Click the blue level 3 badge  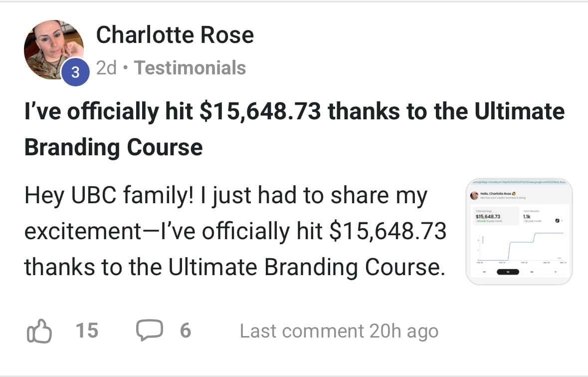click(74, 72)
